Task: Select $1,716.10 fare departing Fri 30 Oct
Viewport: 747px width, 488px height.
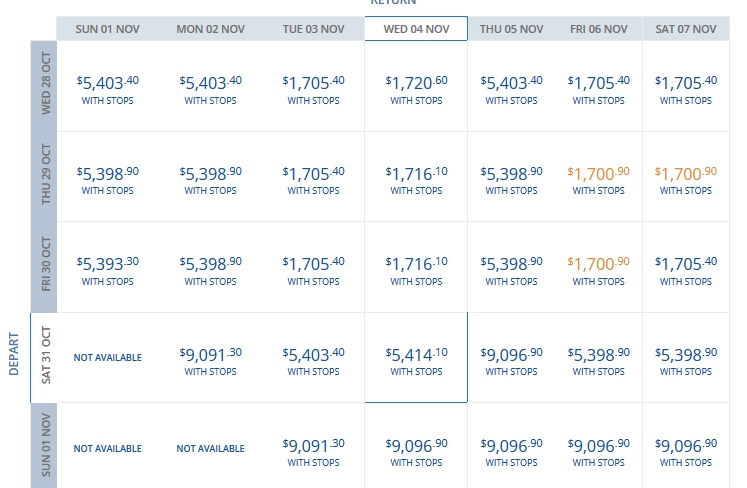Action: pyautogui.click(x=416, y=269)
